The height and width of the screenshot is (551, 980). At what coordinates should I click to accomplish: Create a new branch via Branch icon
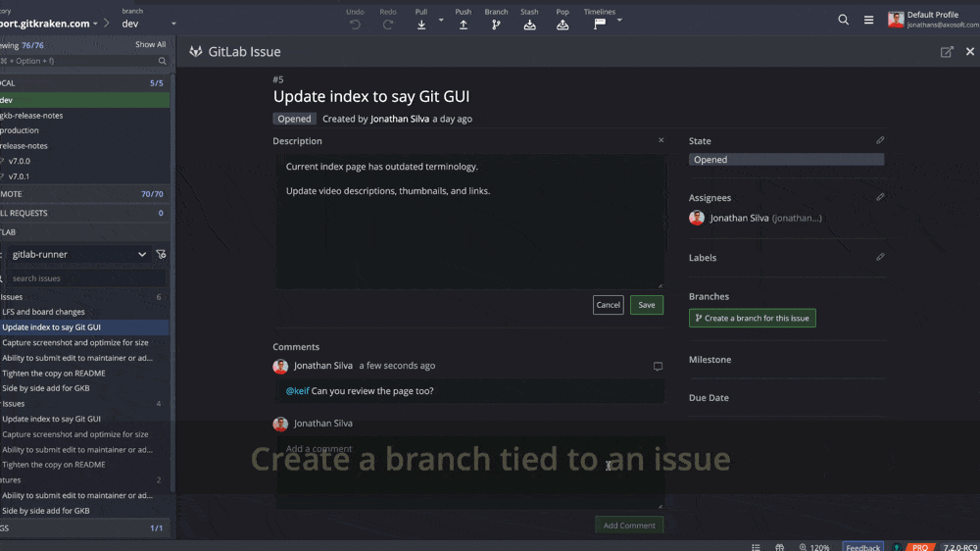(496, 25)
